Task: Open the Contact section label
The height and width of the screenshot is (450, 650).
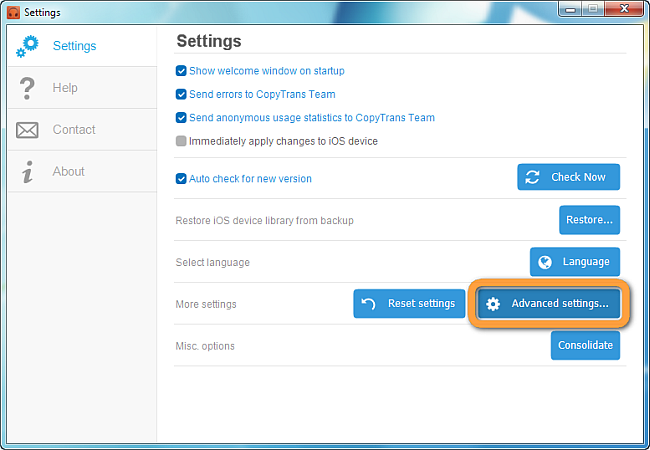Action: click(74, 130)
